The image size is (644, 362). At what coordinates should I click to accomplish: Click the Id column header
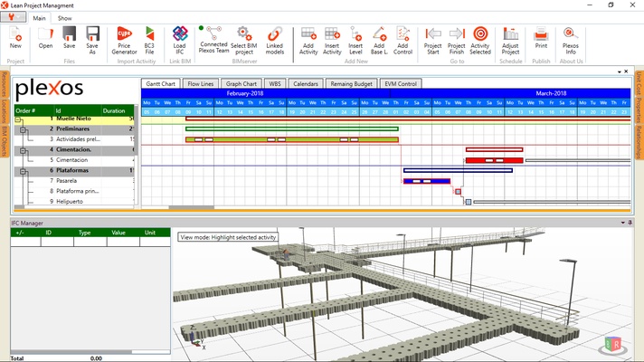[77, 111]
